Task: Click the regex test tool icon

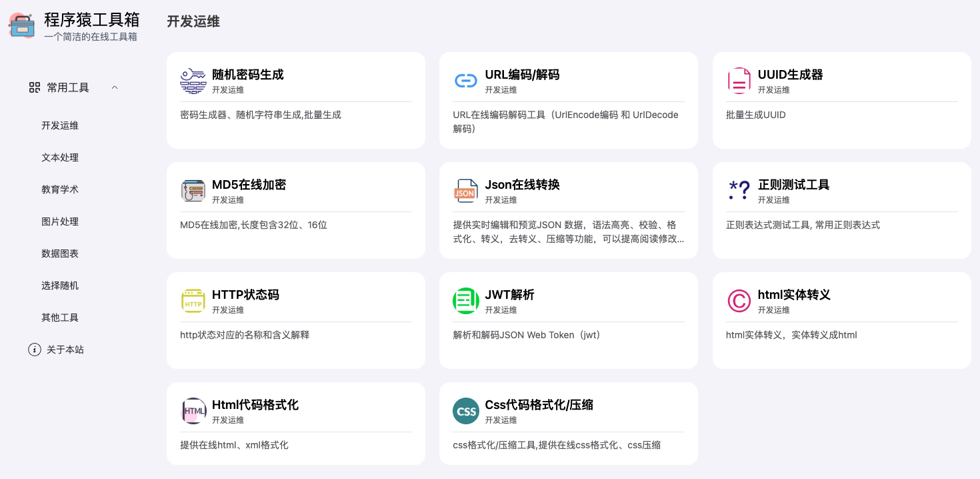Action: click(739, 191)
